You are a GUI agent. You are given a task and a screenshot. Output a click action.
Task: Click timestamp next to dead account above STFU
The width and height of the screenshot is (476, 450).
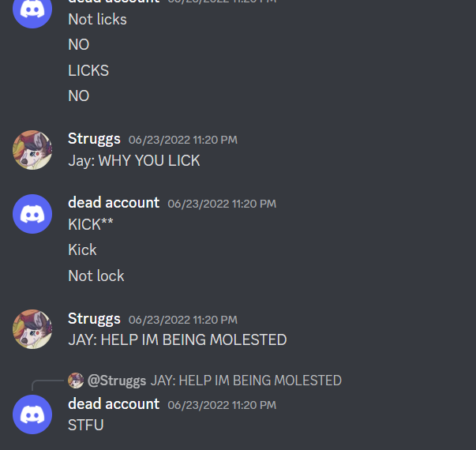point(222,405)
